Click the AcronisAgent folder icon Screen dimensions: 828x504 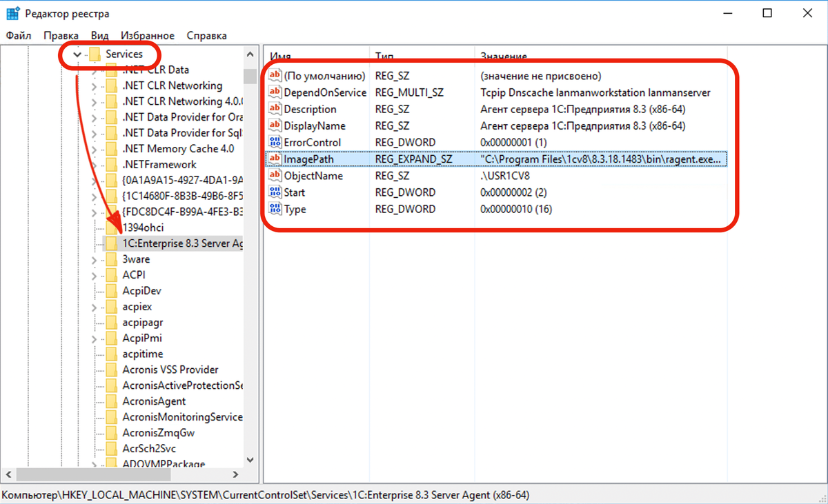point(112,401)
